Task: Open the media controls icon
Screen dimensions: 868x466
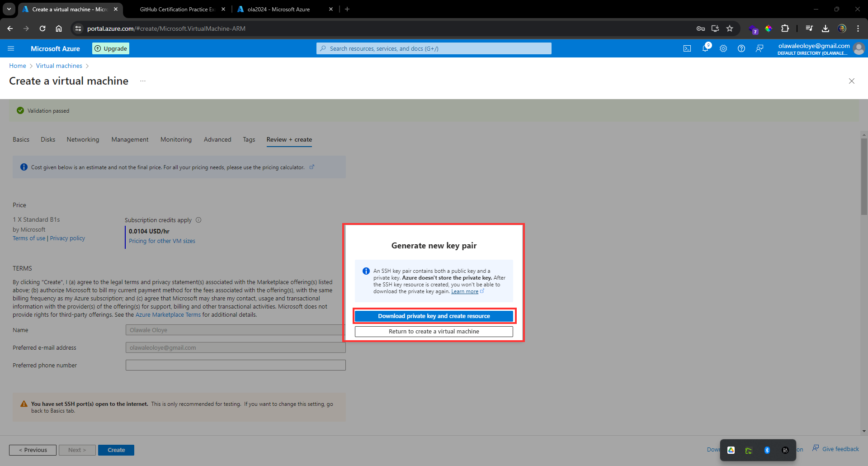Action: click(x=809, y=29)
